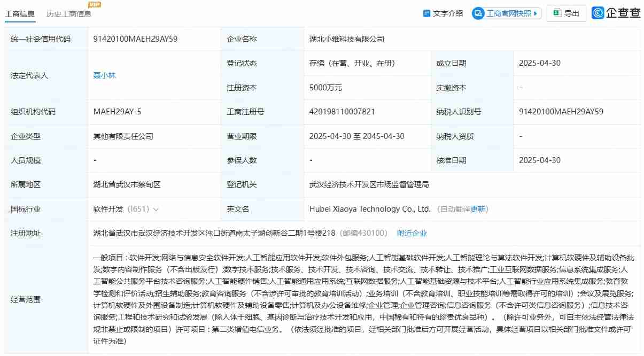Select region 湖北省武汉市蔡甸区
This screenshot has height=356, width=644.
pos(127,184)
